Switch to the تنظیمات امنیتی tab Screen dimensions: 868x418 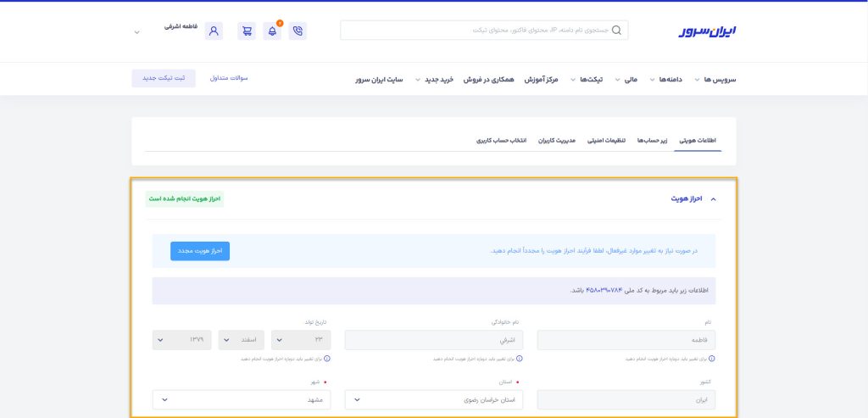click(606, 140)
